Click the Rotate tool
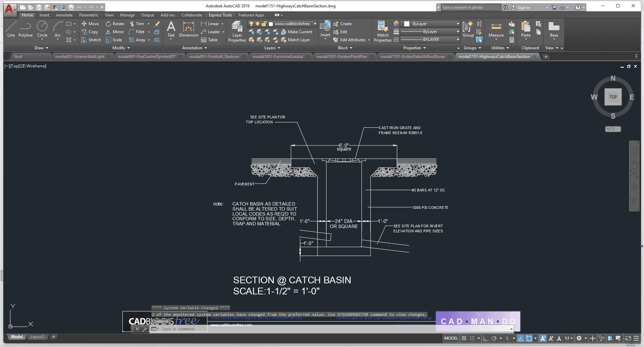Image resolution: width=644 pixels, height=347 pixels. [115, 24]
